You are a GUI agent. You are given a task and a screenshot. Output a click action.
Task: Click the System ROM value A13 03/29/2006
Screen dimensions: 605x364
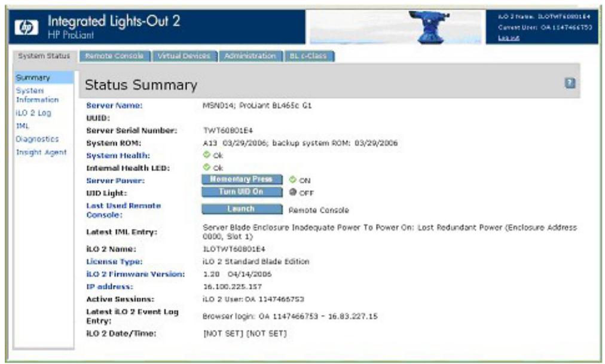click(300, 143)
